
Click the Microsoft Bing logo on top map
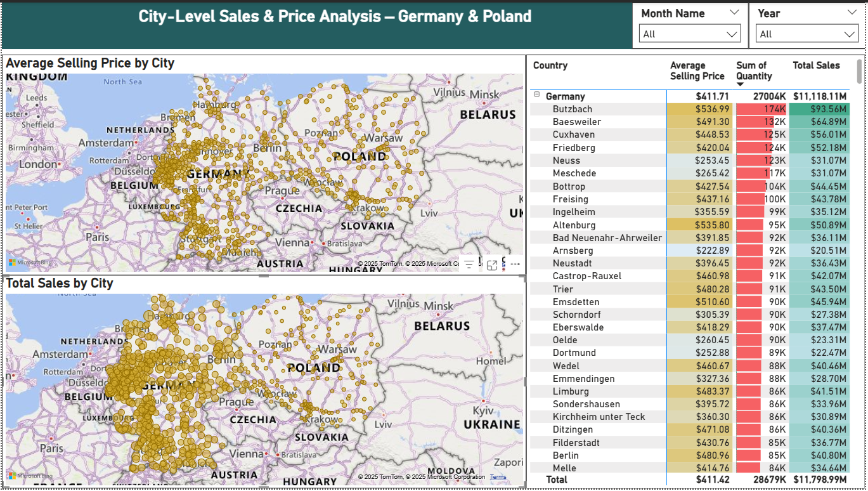click(x=30, y=263)
